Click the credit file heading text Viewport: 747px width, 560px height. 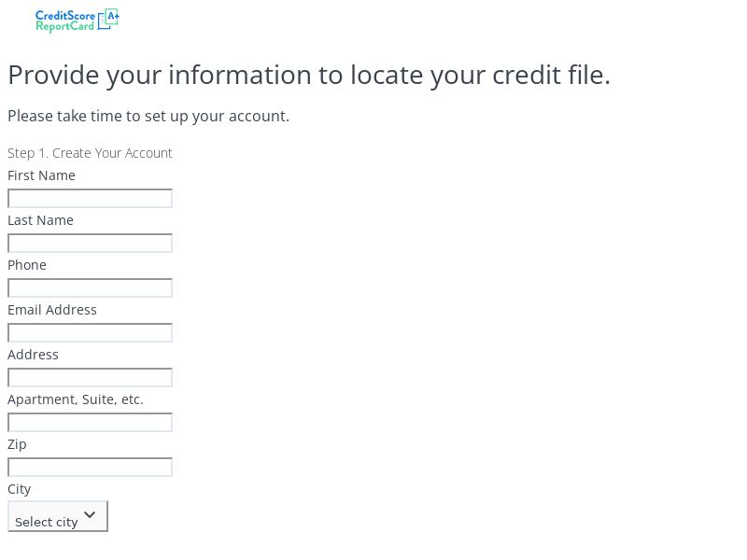(309, 75)
